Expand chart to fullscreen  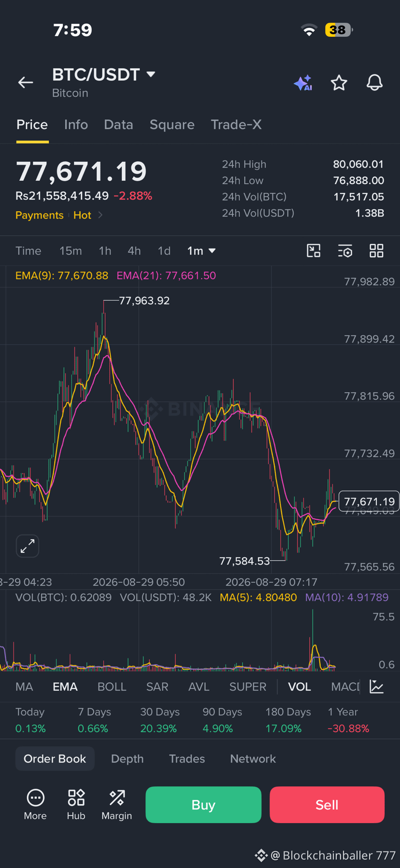[x=28, y=546]
